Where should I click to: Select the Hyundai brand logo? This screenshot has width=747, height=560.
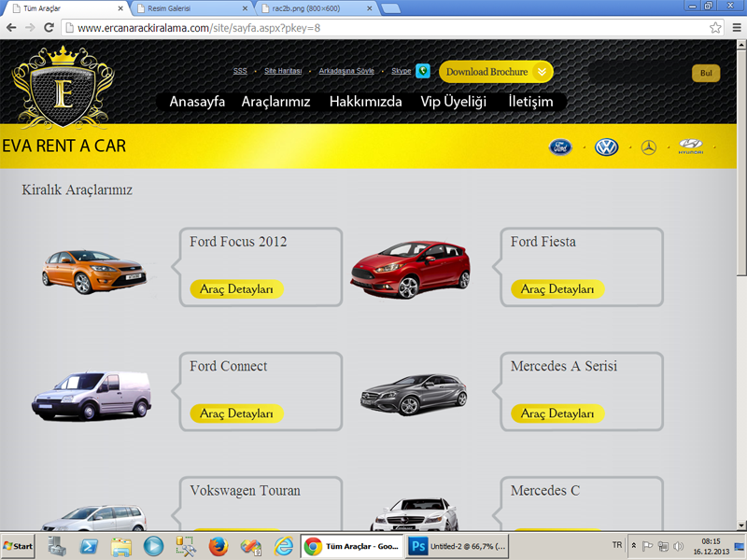(x=691, y=147)
